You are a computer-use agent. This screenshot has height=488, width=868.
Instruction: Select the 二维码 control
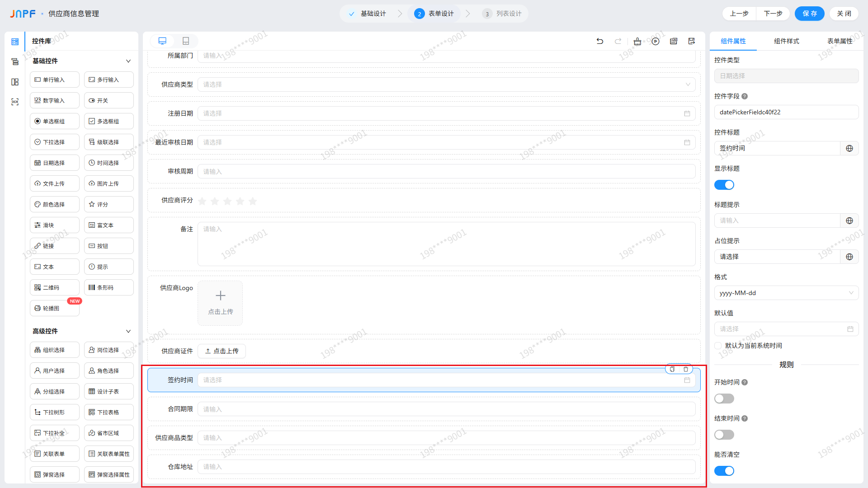(x=55, y=287)
